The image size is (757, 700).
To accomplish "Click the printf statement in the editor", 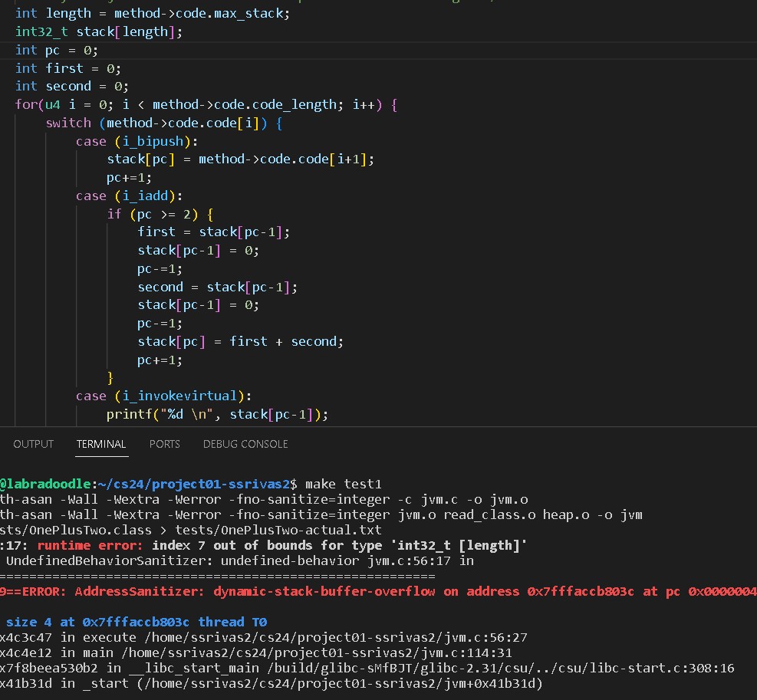I will point(217,415).
